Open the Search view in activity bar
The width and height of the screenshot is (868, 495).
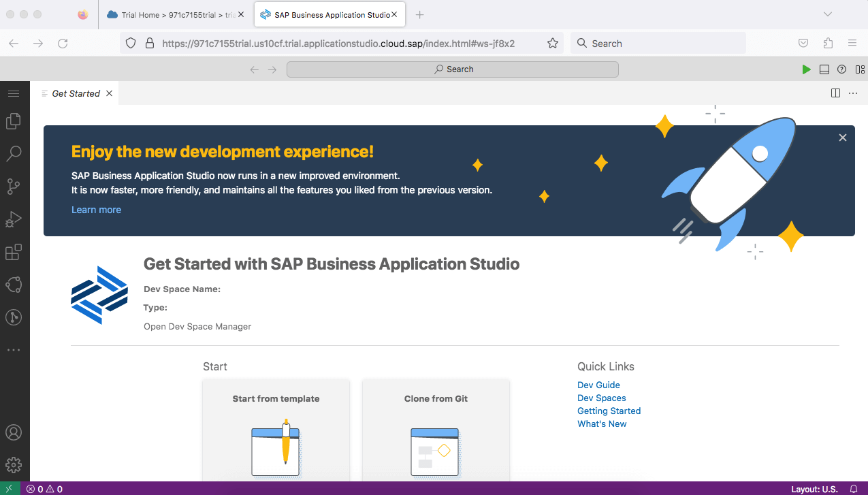tap(14, 153)
